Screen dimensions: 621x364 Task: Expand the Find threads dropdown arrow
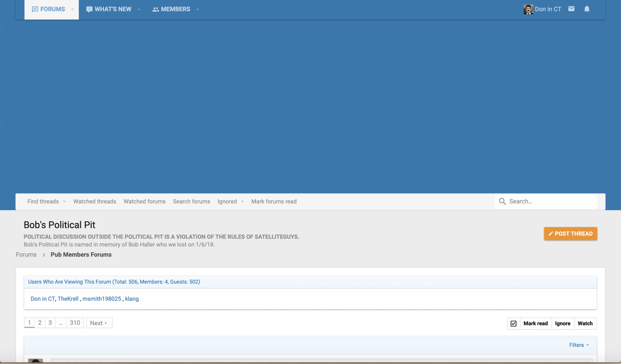64,202
